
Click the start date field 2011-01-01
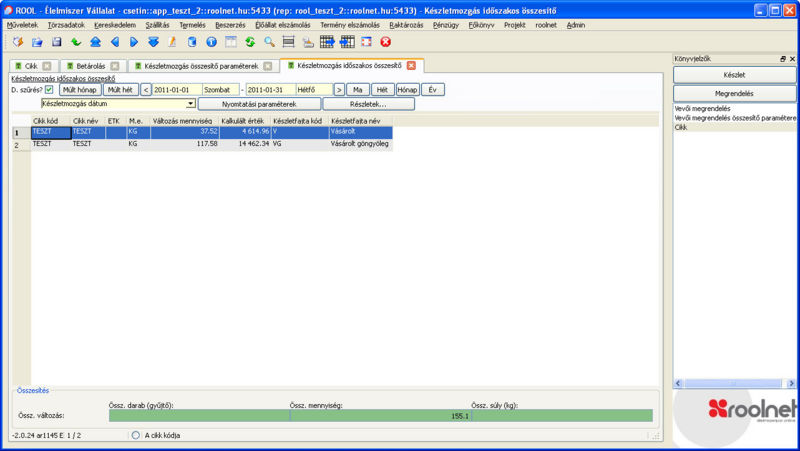click(177, 89)
